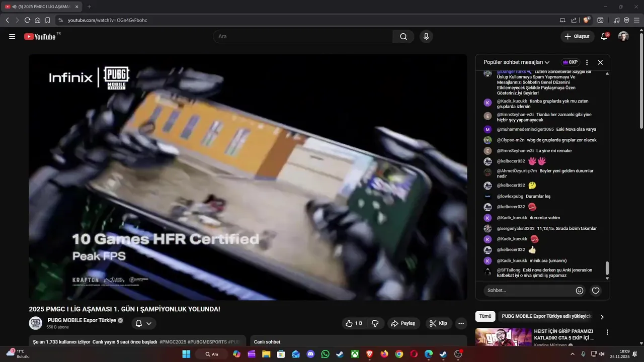Open the account avatar menu
This screenshot has width=644, height=362.
(623, 36)
